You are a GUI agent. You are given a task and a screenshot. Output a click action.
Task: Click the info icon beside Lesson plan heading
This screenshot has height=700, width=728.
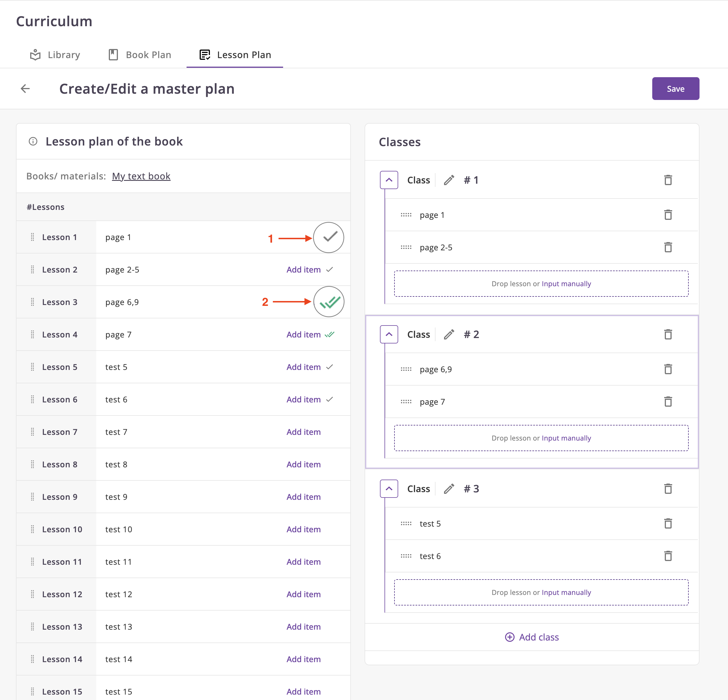(x=33, y=142)
